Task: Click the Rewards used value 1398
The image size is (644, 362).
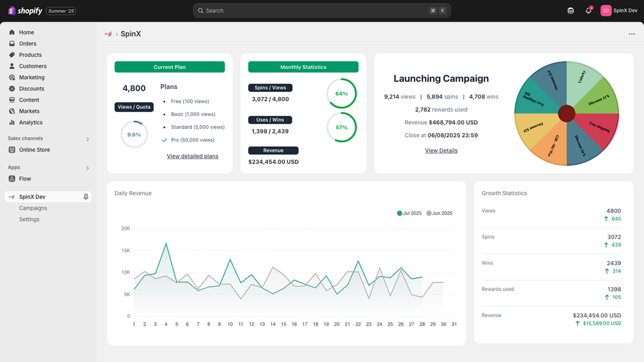Action: (x=614, y=289)
